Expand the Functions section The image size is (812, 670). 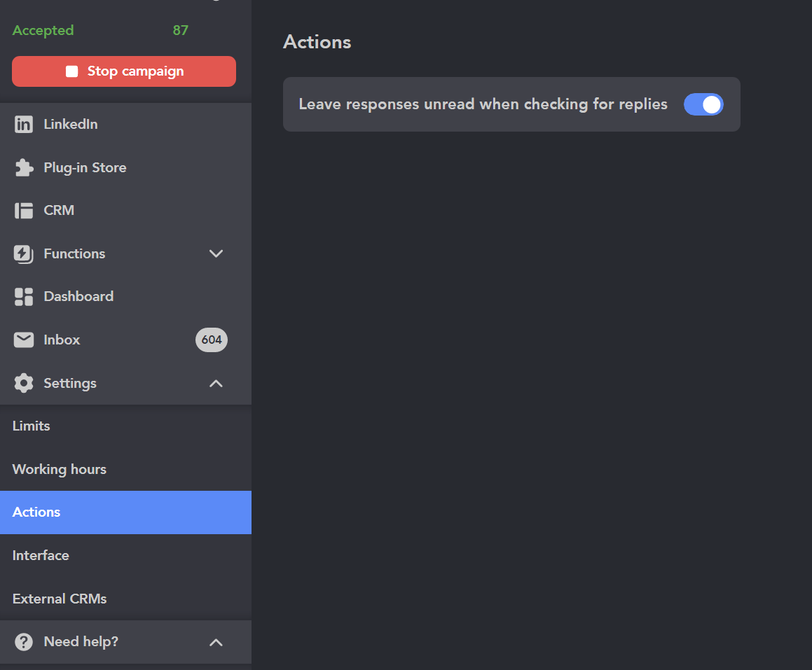pyautogui.click(x=216, y=254)
